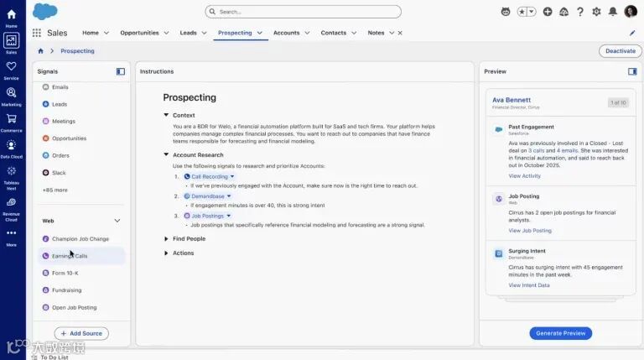Select the Champion Job Change signal
The width and height of the screenshot is (644, 360).
[x=81, y=239]
